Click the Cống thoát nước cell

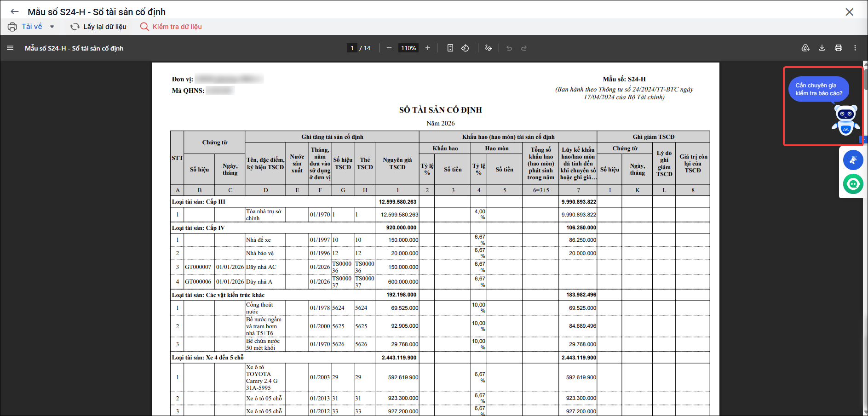(265, 308)
